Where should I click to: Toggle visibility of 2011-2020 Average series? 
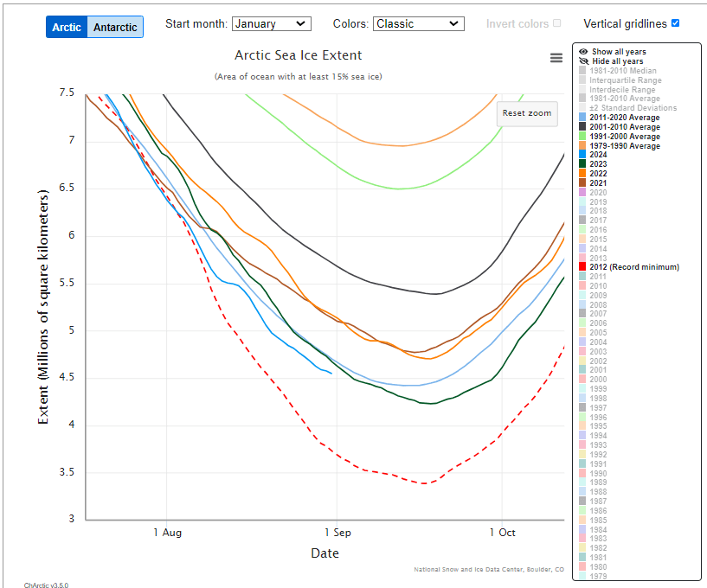point(624,118)
